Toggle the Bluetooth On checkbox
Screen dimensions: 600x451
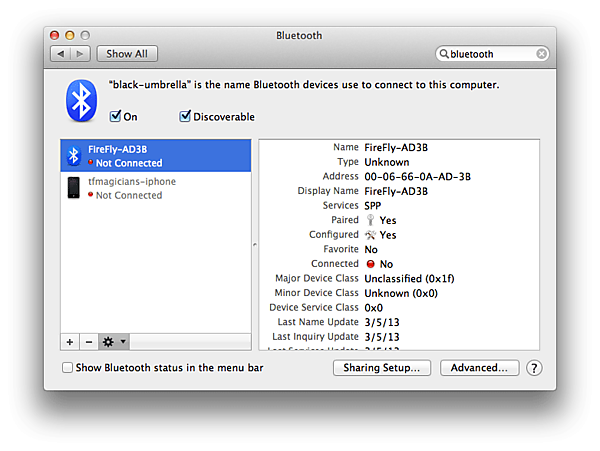coord(116,117)
